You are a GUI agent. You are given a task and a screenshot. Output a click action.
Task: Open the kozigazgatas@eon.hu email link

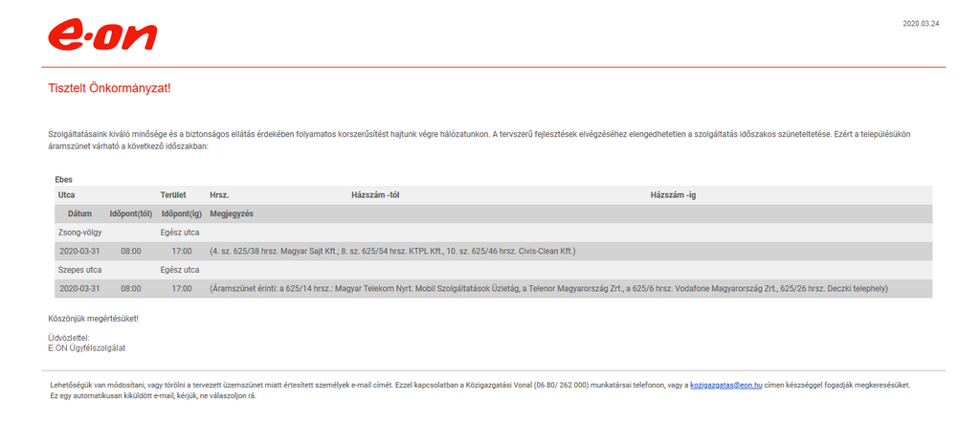tap(725, 386)
